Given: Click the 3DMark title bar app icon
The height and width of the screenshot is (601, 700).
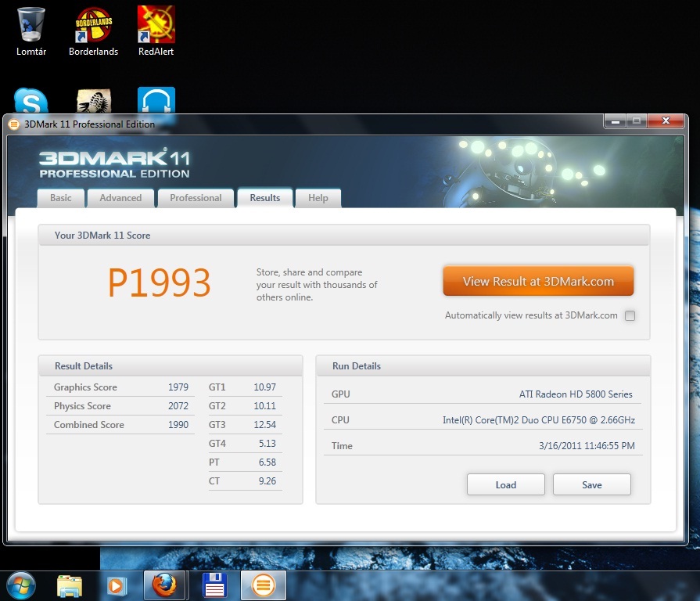Looking at the screenshot, I should 14,124.
